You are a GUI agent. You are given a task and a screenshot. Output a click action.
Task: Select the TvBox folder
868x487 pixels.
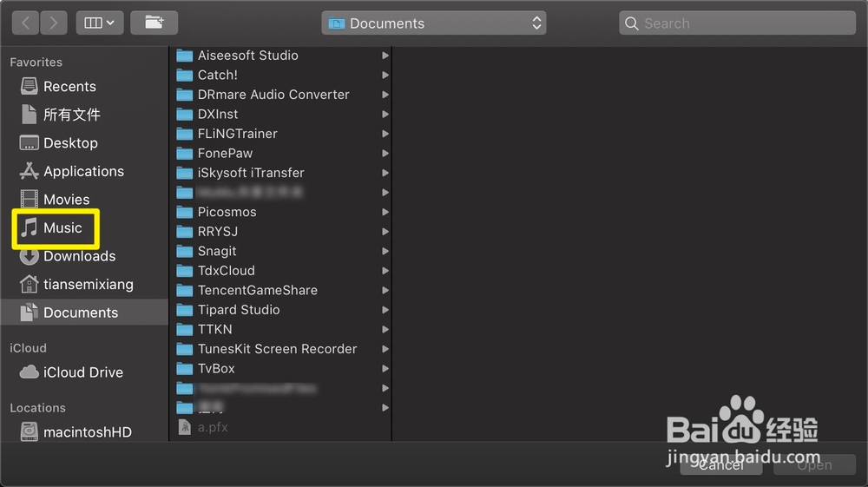point(282,369)
